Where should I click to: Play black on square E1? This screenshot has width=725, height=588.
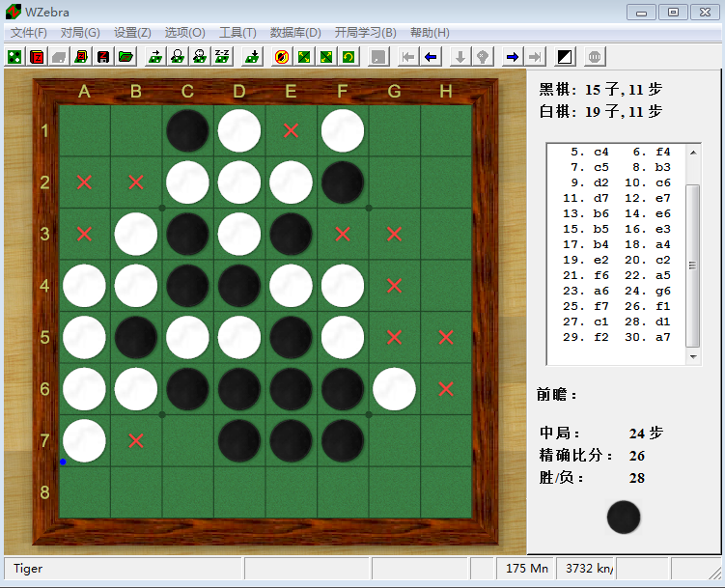click(x=291, y=130)
